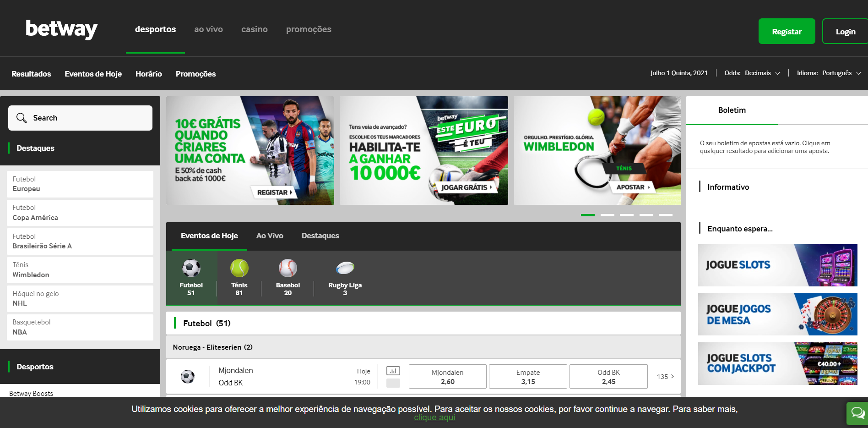Open the Horário link
The height and width of the screenshot is (428, 868).
[x=149, y=74]
